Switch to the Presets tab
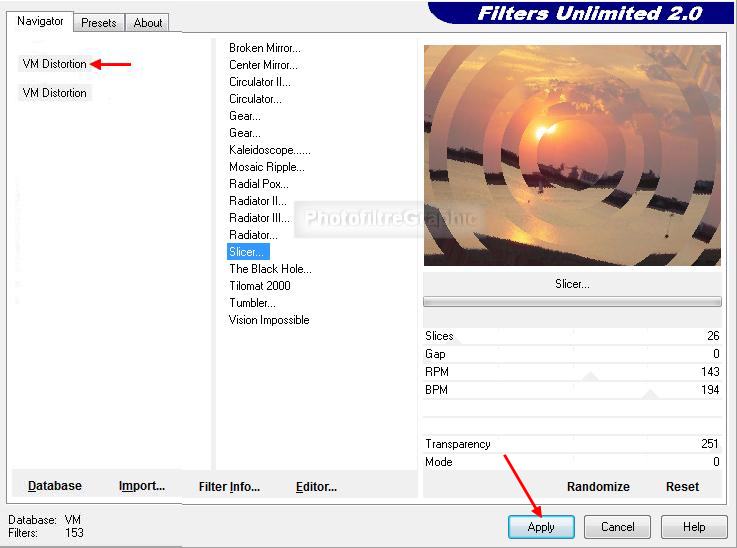Screen dimensions: 737x548 pyautogui.click(x=98, y=22)
